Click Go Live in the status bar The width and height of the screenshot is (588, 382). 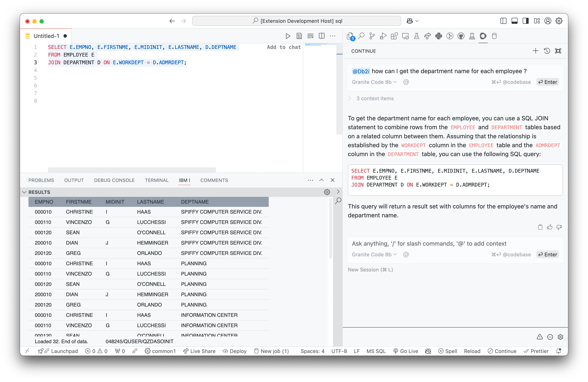click(x=406, y=351)
